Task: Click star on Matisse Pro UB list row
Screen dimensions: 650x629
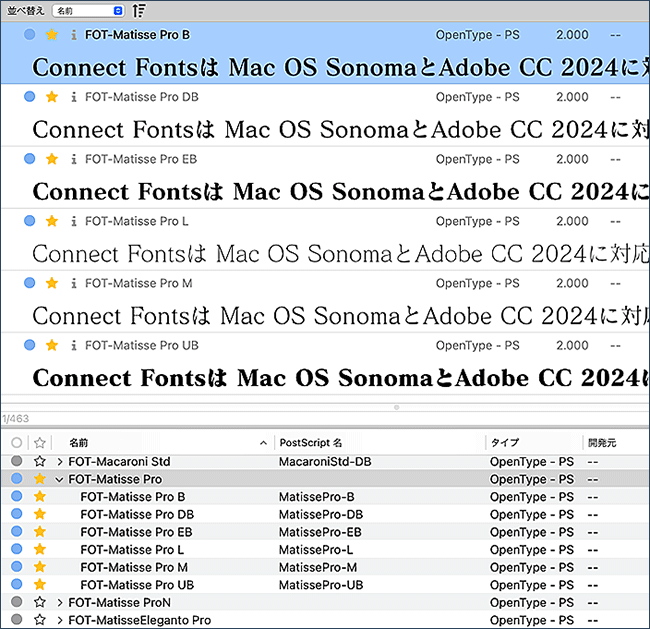Action: [x=40, y=585]
